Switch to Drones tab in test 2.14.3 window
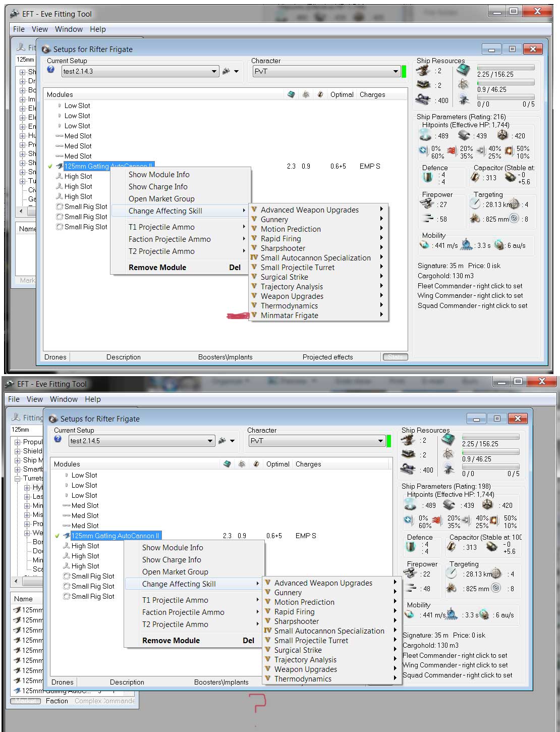The height and width of the screenshot is (732, 560). coord(55,357)
